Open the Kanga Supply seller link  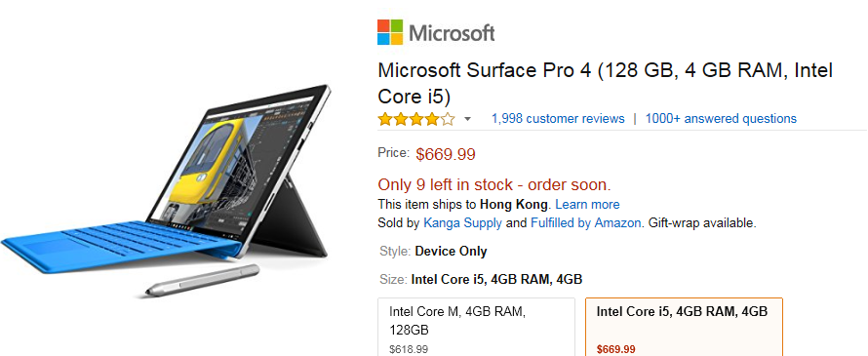(463, 223)
